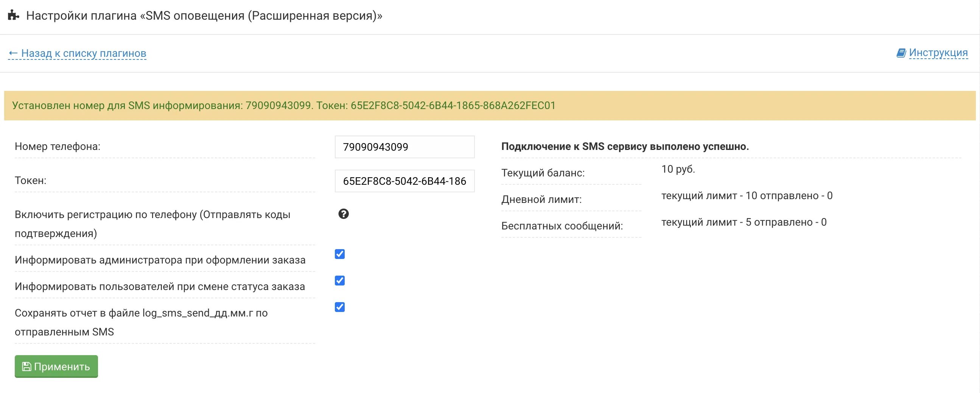Click 'Включить регистрацию по телефону' label text
980x393 pixels.
pyautogui.click(x=152, y=224)
